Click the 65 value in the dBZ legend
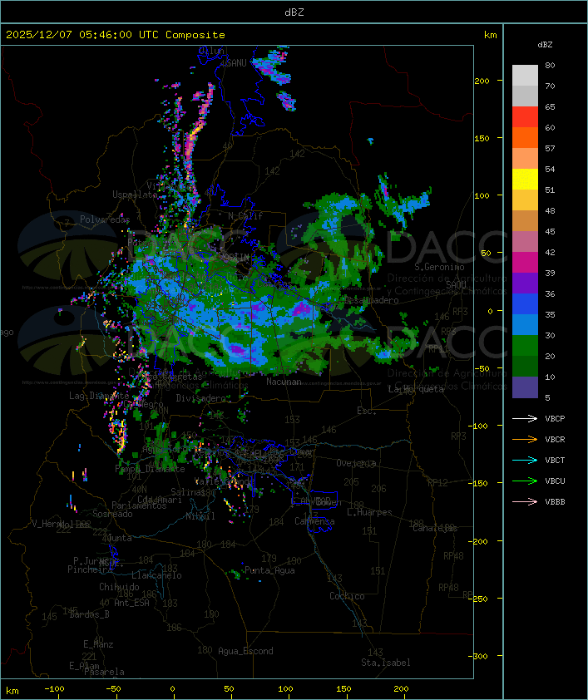588x700 pixels. [x=550, y=106]
